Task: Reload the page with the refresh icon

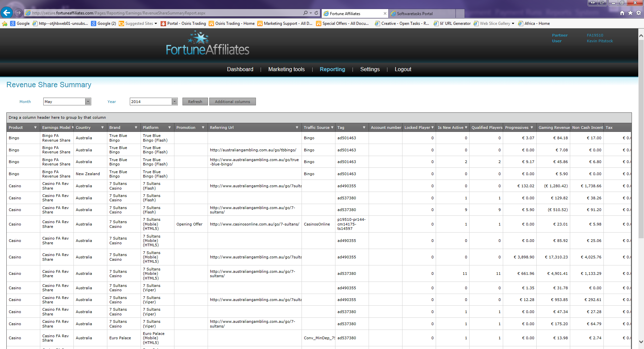Action: (316, 13)
